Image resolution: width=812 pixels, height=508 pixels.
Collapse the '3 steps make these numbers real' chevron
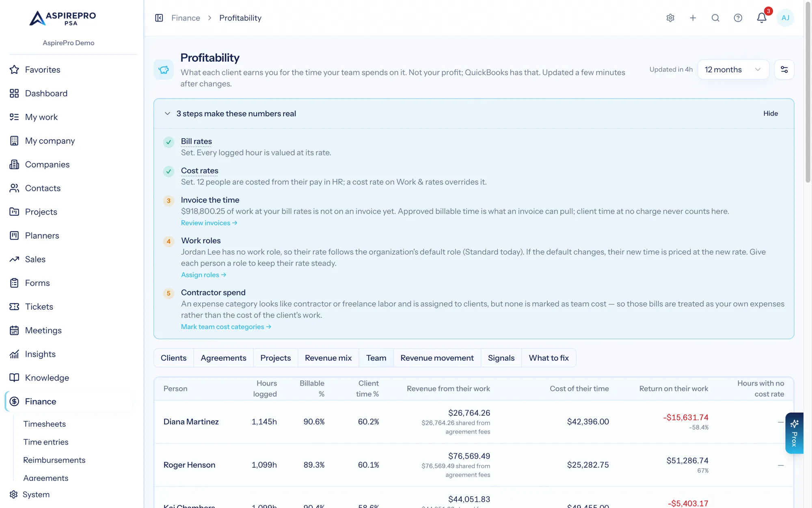coord(167,114)
